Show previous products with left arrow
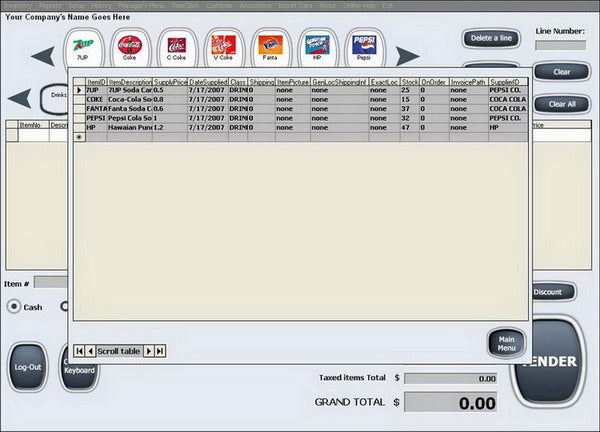The height and width of the screenshot is (432, 600). point(43,56)
